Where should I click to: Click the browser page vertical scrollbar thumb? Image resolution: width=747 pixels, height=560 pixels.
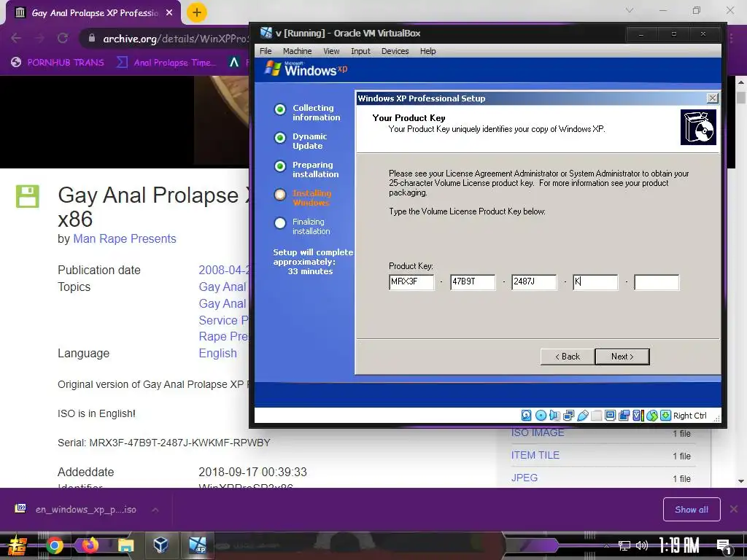point(741,97)
